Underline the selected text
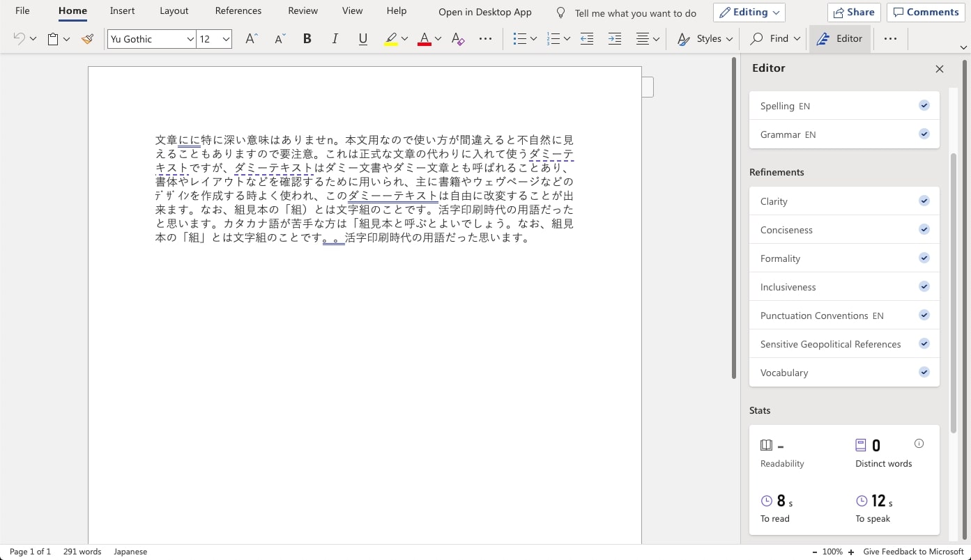Viewport: 971px width, 560px height. click(362, 39)
